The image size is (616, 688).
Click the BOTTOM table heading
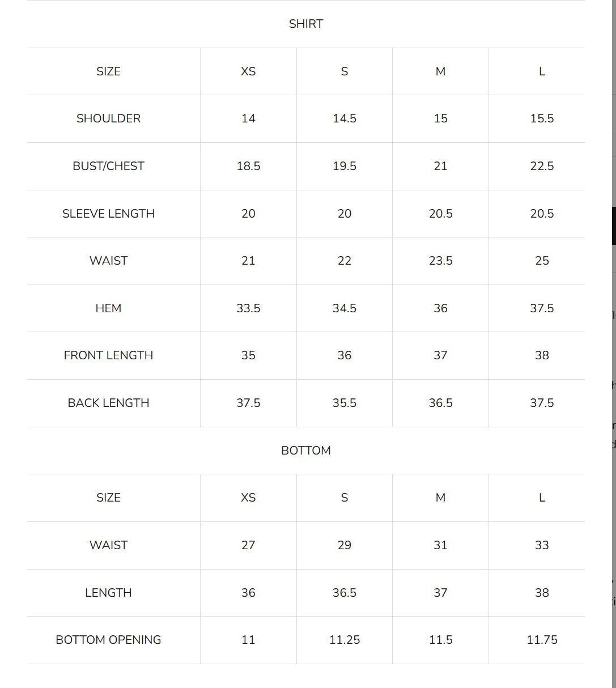(x=306, y=451)
